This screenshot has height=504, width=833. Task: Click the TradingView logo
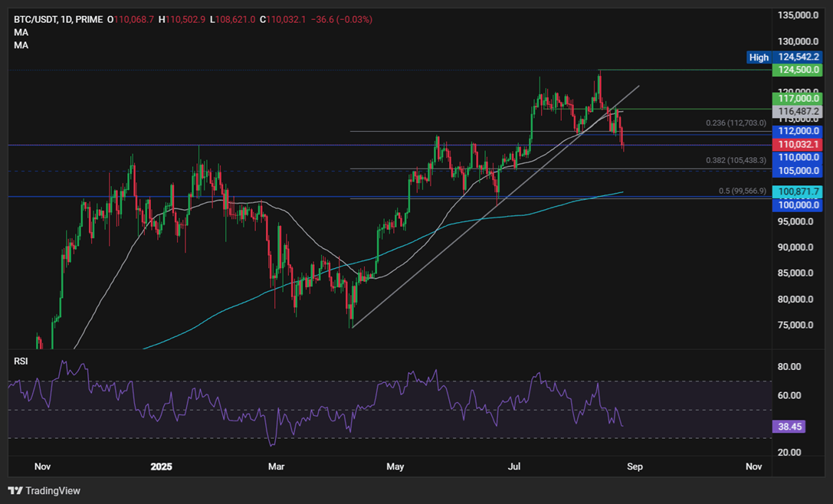44,490
